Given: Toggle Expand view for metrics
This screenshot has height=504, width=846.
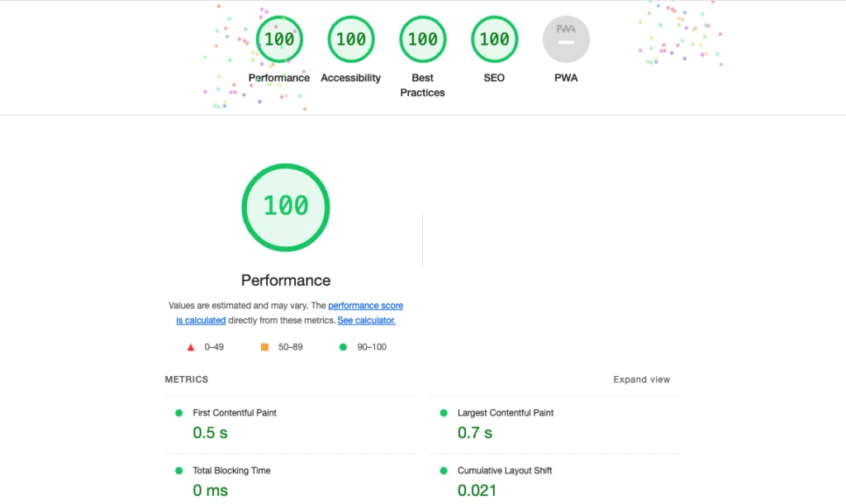Looking at the screenshot, I should tap(641, 380).
